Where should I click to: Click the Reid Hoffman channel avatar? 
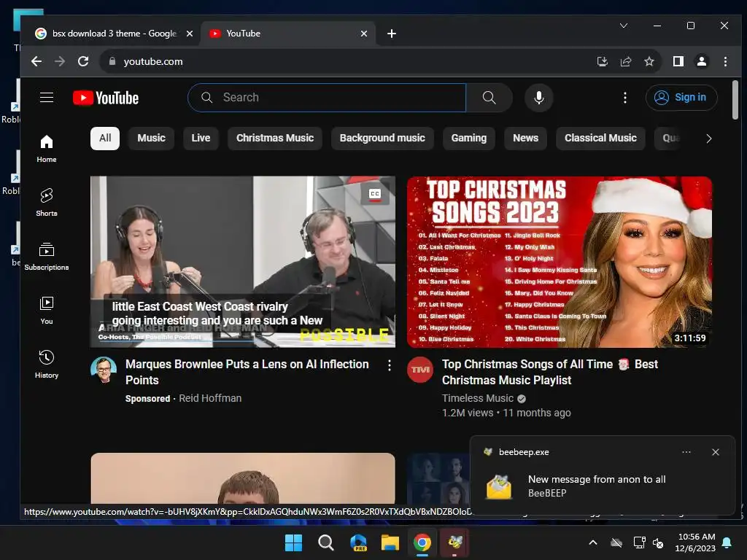104,370
